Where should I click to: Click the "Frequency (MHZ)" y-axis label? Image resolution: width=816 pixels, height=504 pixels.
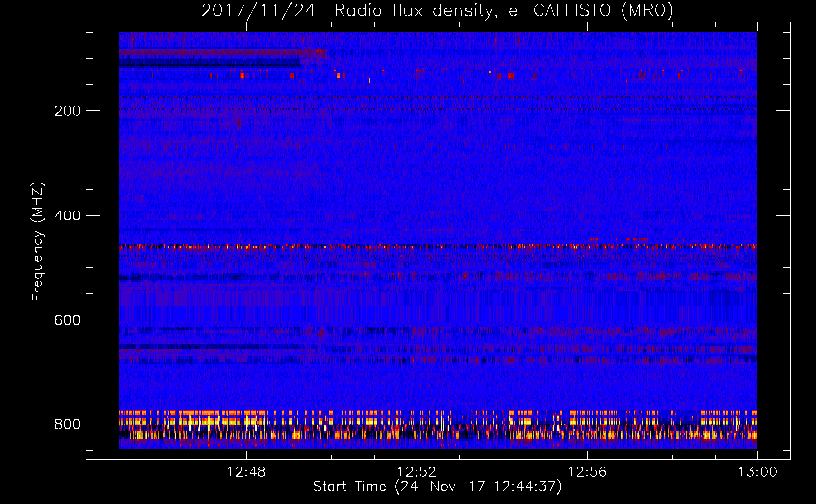37,241
